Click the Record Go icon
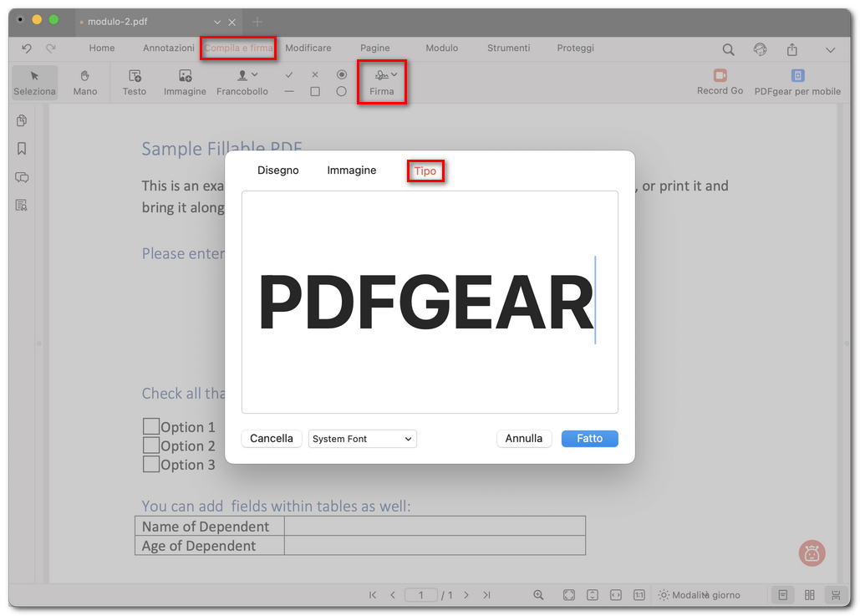The width and height of the screenshot is (860, 616). point(720,75)
